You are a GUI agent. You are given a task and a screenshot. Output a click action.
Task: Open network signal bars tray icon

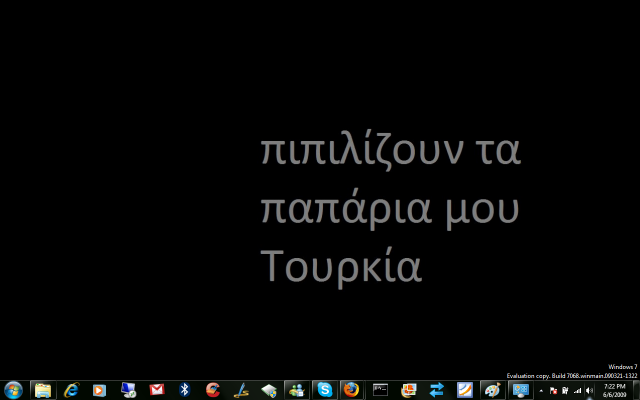[x=577, y=391]
